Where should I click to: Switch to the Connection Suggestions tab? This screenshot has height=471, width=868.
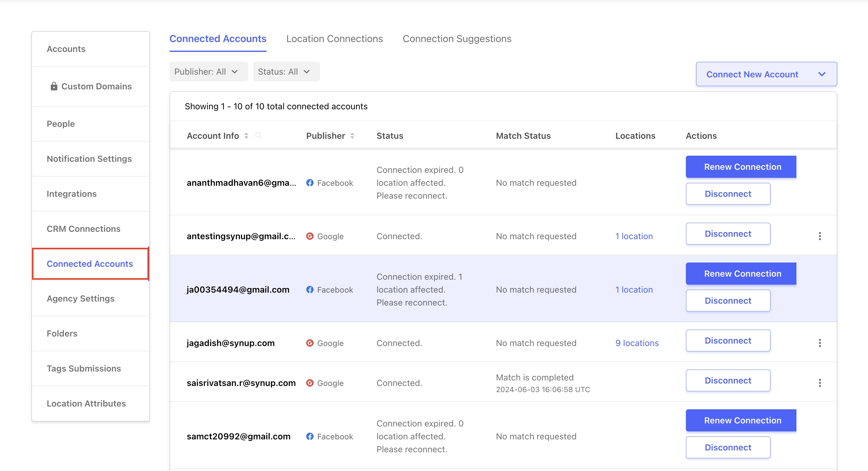click(x=457, y=39)
